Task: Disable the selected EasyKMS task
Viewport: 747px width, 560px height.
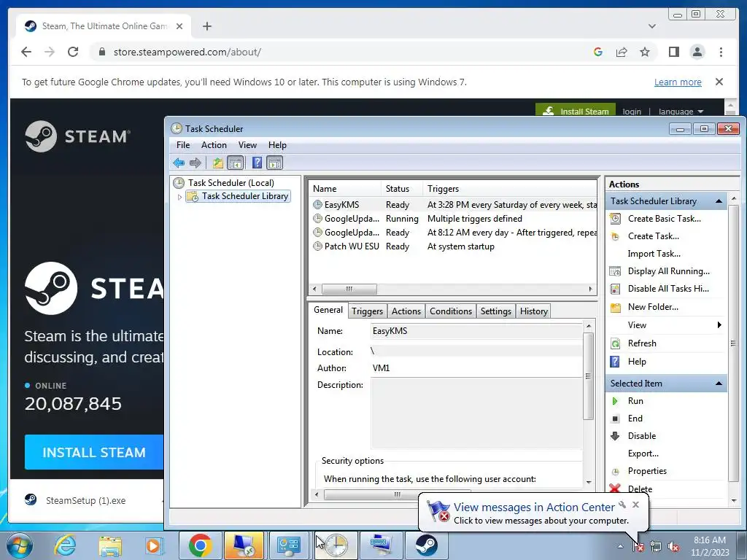Action: point(642,436)
